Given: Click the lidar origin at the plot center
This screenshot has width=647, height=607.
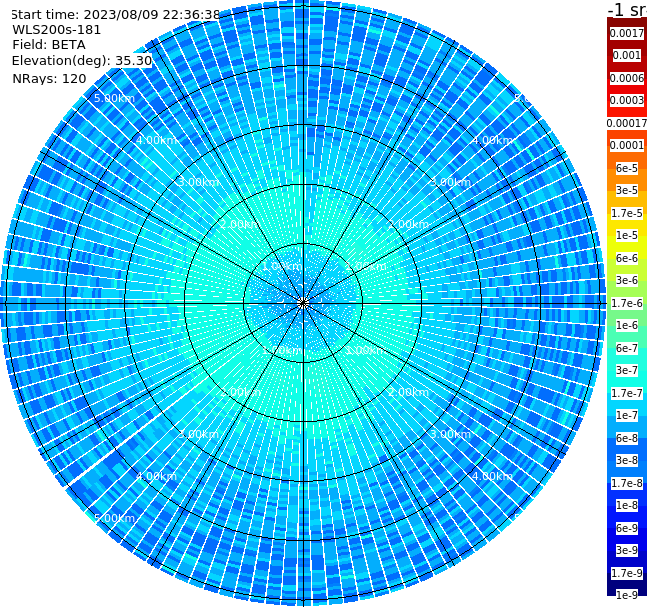Looking at the screenshot, I should coord(303,303).
